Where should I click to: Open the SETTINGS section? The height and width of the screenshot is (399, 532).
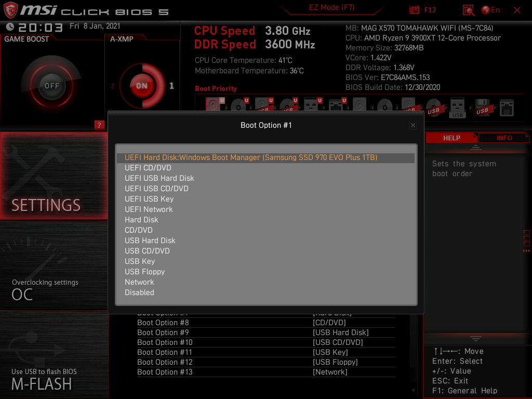pyautogui.click(x=54, y=176)
